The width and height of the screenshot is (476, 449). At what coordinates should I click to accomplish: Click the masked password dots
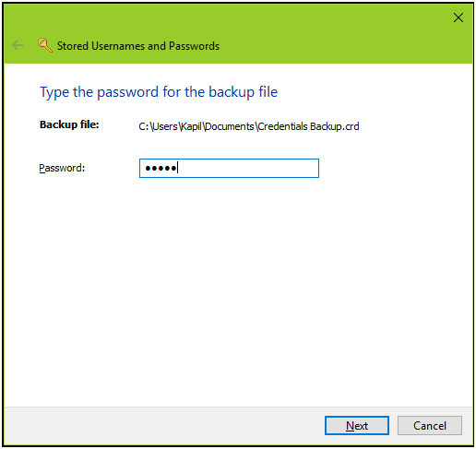click(x=161, y=168)
